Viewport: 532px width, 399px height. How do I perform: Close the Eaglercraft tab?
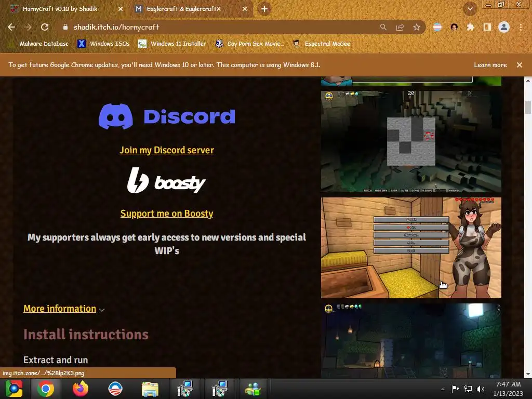pyautogui.click(x=245, y=9)
